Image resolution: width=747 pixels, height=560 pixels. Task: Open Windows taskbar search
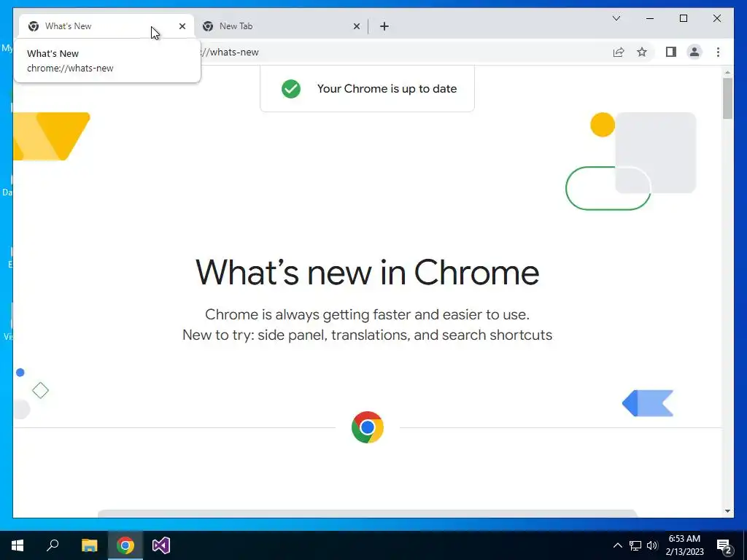pyautogui.click(x=53, y=545)
